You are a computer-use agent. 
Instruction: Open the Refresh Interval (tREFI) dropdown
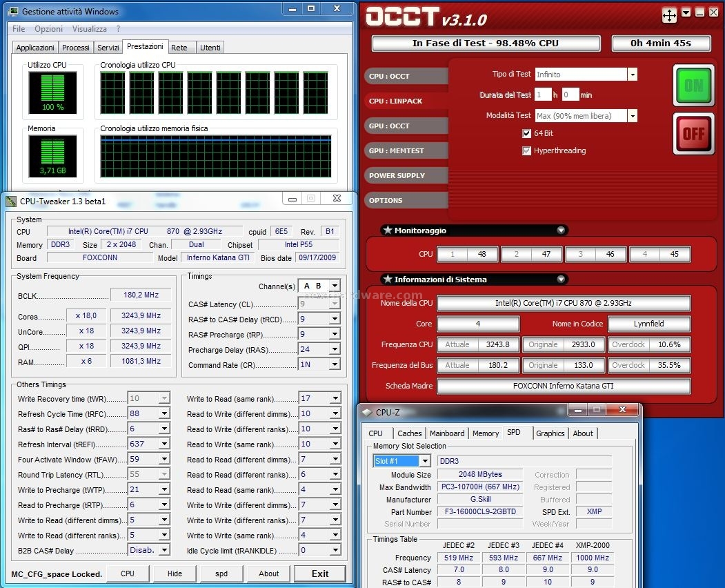point(164,444)
